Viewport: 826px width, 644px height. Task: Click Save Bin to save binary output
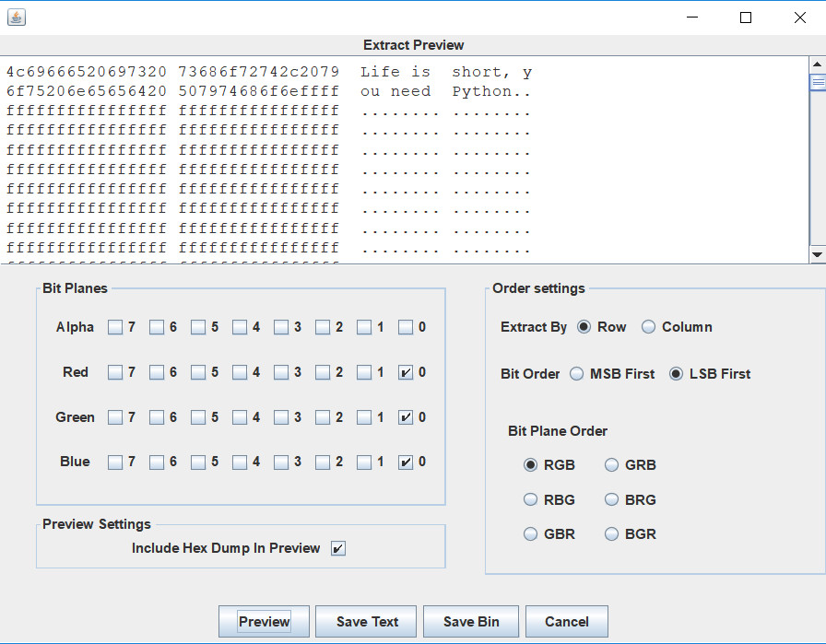[470, 621]
